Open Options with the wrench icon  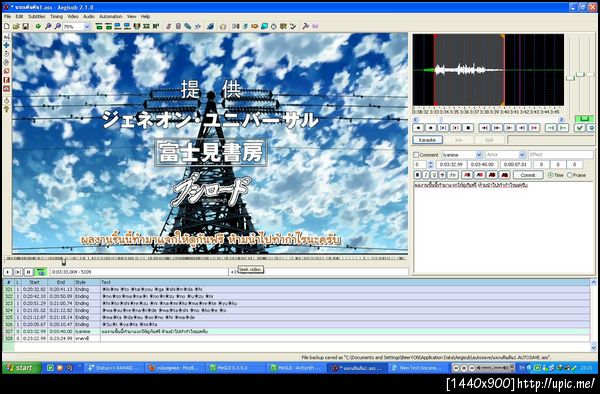tap(305, 26)
